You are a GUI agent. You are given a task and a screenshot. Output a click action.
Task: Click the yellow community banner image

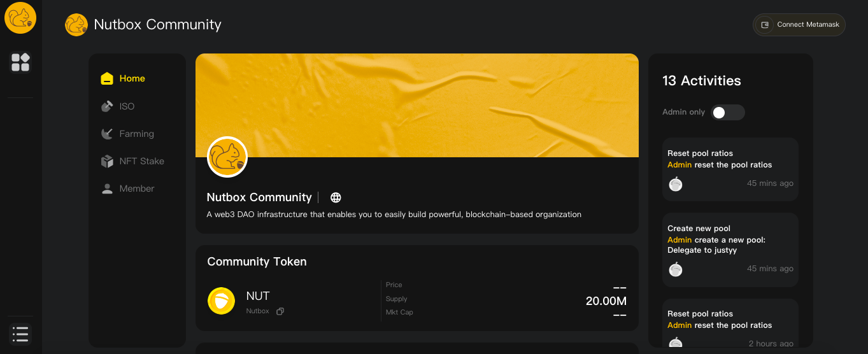[417, 105]
